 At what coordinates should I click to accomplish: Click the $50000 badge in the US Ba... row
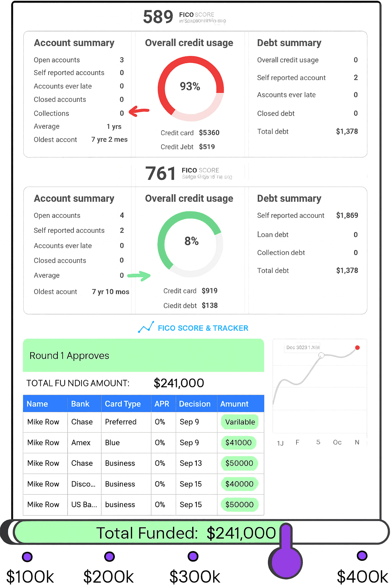coord(239,505)
